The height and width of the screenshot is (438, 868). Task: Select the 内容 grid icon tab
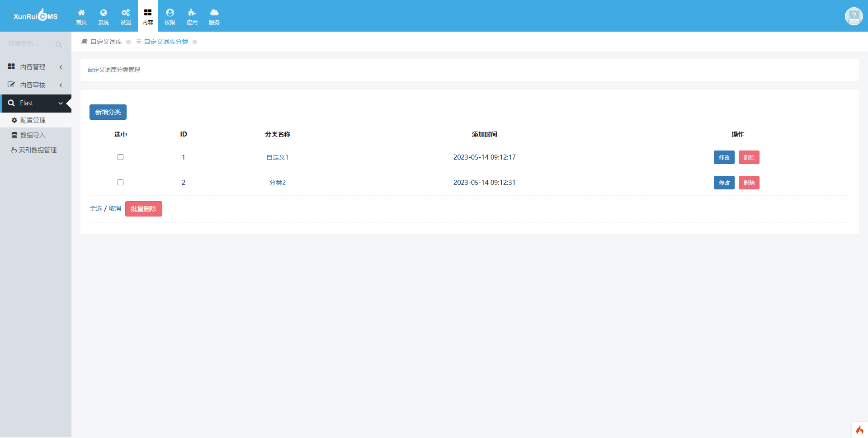point(148,17)
